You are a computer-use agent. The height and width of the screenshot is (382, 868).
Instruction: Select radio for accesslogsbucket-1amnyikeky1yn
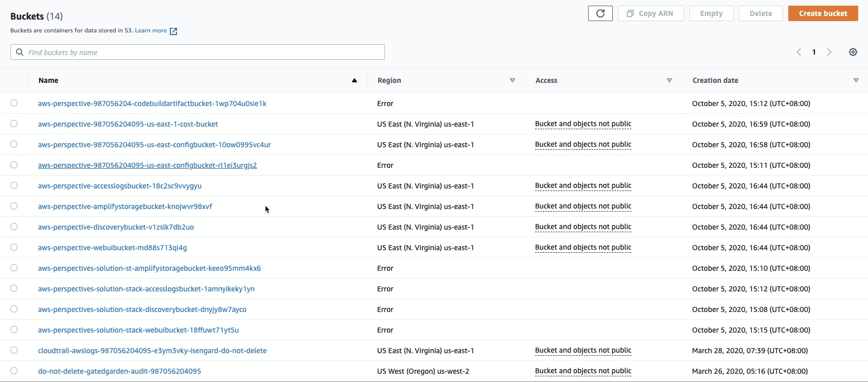pyautogui.click(x=14, y=288)
